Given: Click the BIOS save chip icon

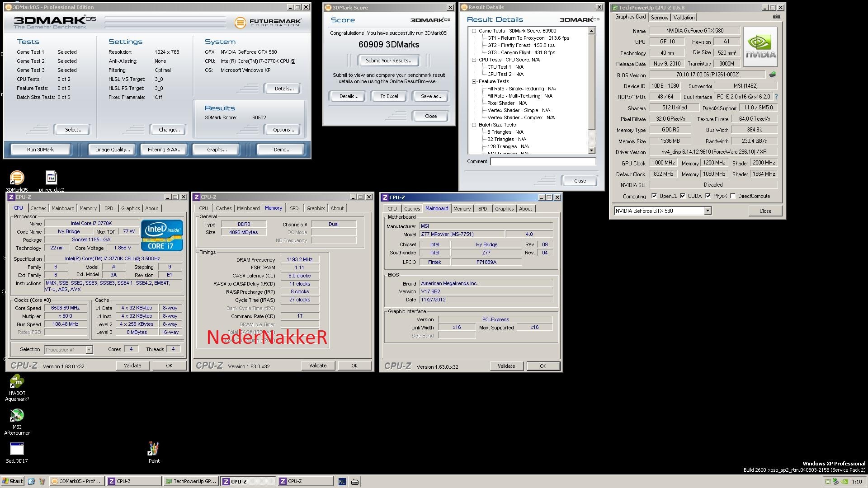Looking at the screenshot, I should pyautogui.click(x=773, y=75).
